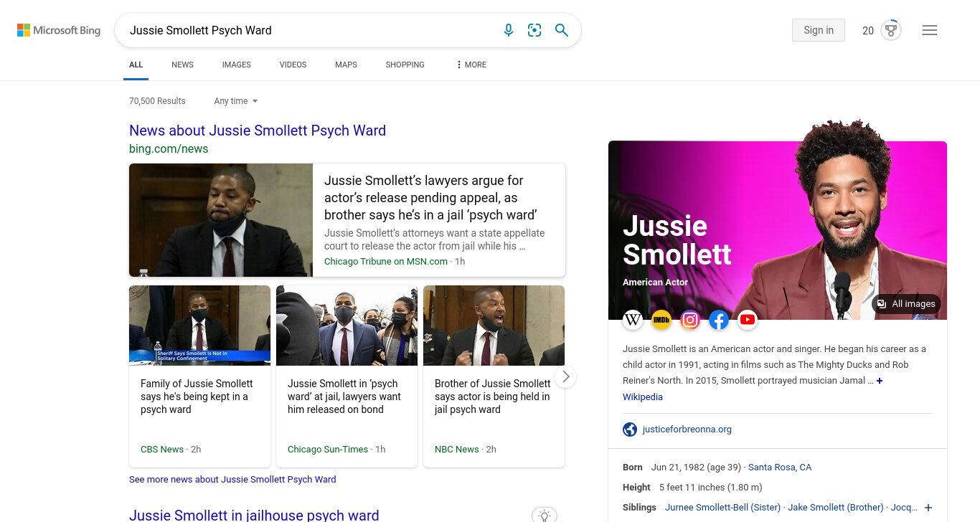This screenshot has height=522, width=980.
Task: Open the hamburger settings menu
Action: coord(930,30)
